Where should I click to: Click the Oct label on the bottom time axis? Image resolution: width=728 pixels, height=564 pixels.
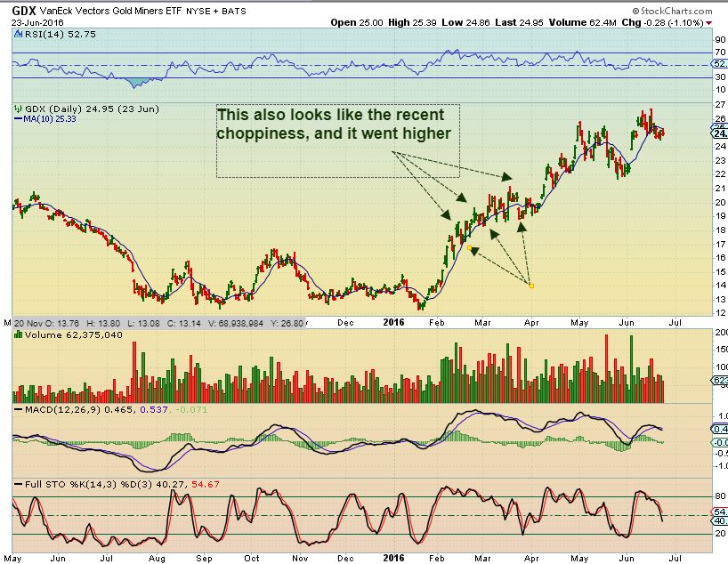[252, 558]
